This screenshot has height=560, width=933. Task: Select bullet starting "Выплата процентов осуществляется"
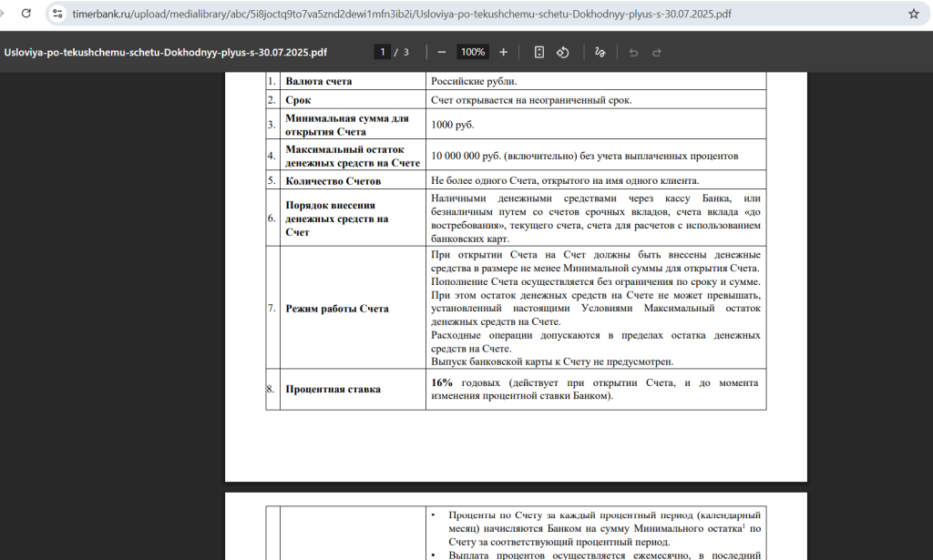[x=605, y=555]
